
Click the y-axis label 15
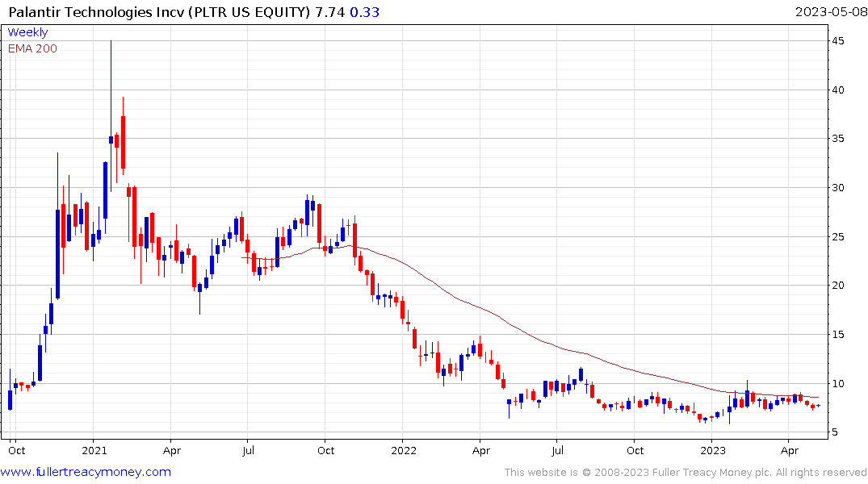pyautogui.click(x=837, y=335)
